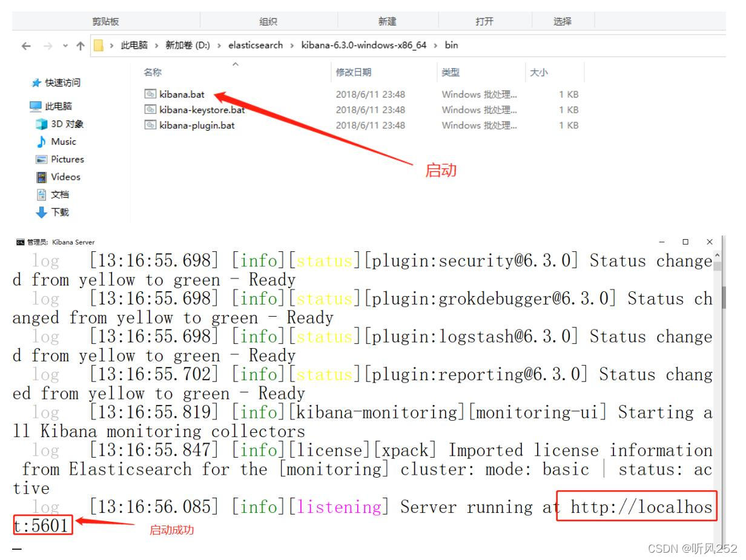Open 文档 folder in sidebar
The height and width of the screenshot is (560, 746).
pos(60,194)
